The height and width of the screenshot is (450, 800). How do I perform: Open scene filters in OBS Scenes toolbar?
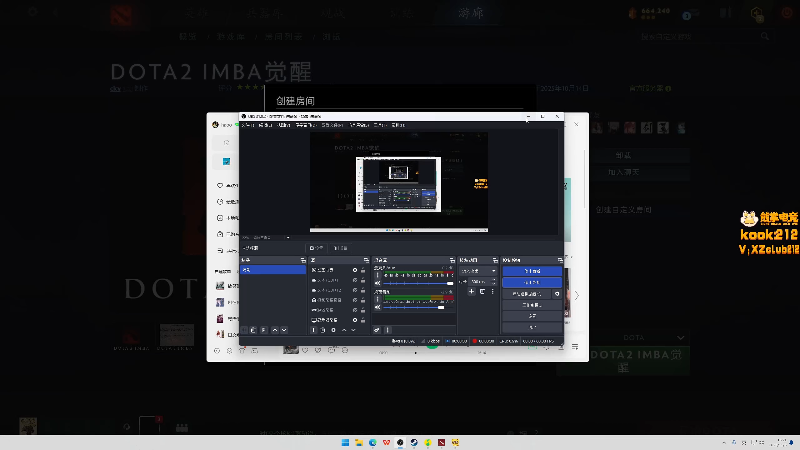coord(264,330)
